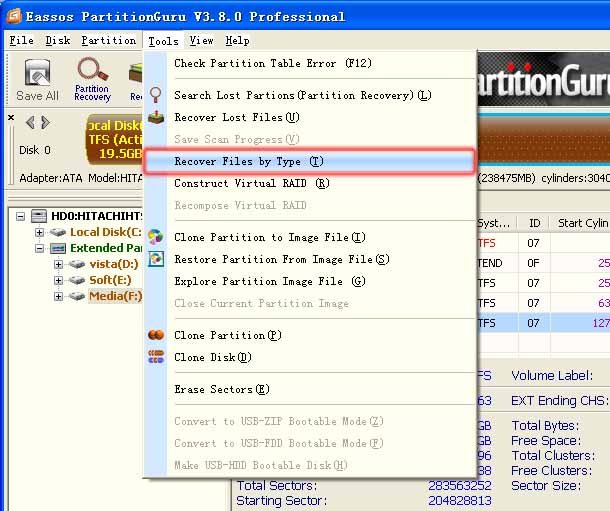The width and height of the screenshot is (610, 511).
Task: Click the Clone Disk menu icon
Action: pos(156,357)
